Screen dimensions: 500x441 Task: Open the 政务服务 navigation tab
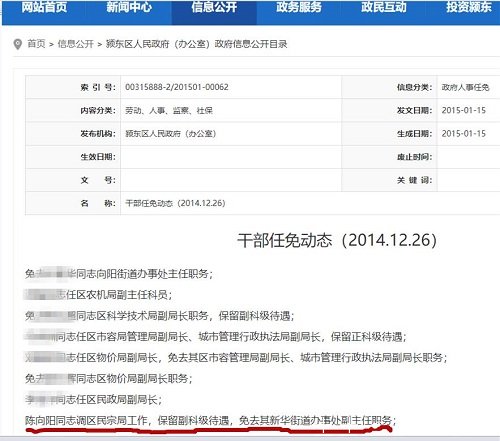pos(299,7)
